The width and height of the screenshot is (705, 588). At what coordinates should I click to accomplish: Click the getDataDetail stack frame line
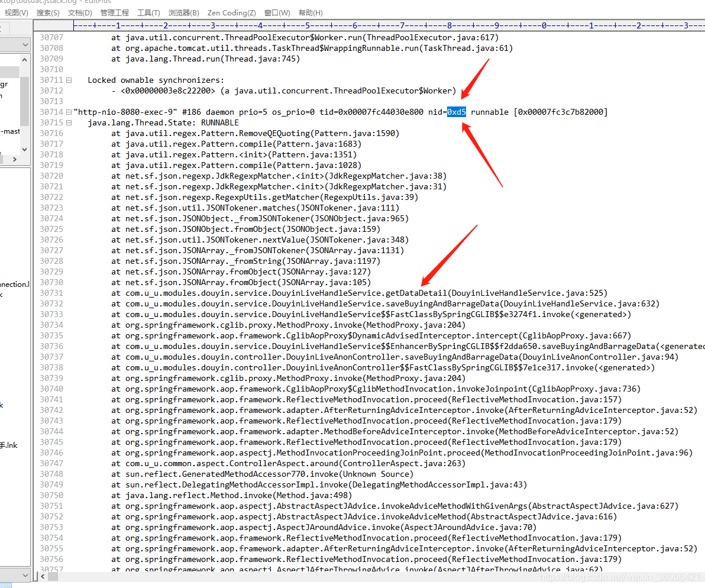[x=359, y=293]
